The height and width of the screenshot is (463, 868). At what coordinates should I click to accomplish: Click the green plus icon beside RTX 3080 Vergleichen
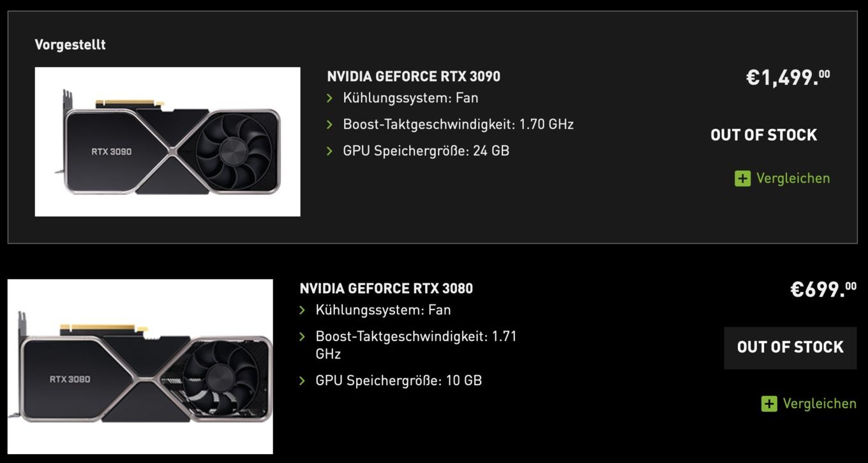point(769,404)
